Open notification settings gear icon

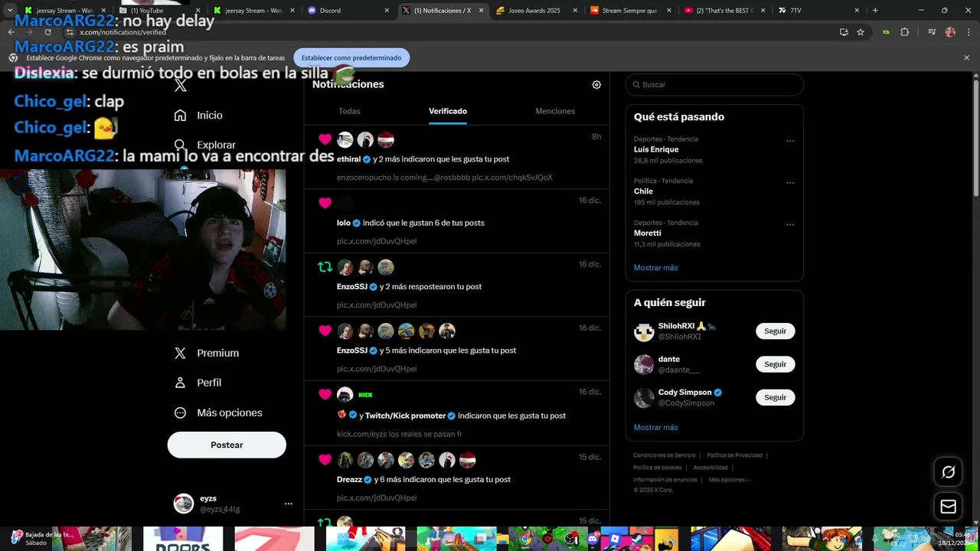click(596, 85)
